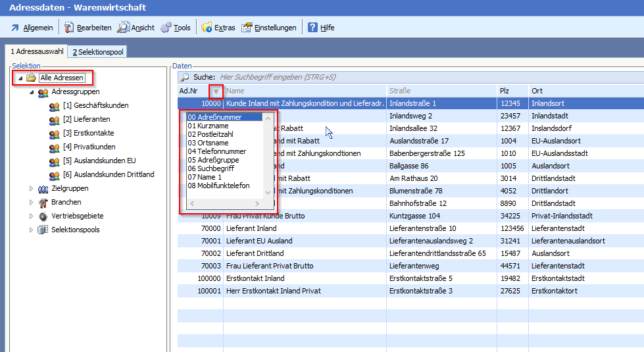
Task: Collapse the Adressgruppen tree node
Action: (x=31, y=92)
